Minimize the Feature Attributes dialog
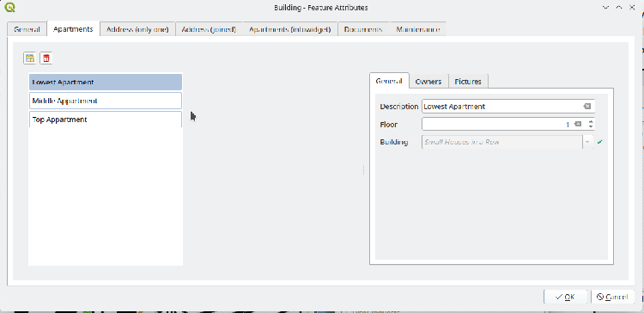 coord(605,8)
